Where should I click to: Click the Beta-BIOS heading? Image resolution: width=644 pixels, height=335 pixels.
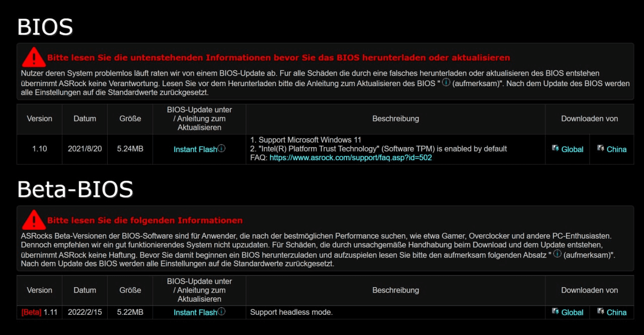coord(75,189)
